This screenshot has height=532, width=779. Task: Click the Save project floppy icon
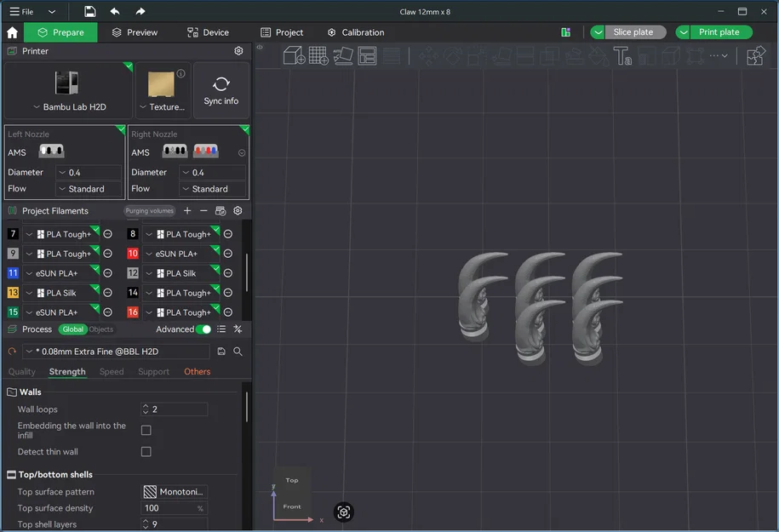(90, 11)
